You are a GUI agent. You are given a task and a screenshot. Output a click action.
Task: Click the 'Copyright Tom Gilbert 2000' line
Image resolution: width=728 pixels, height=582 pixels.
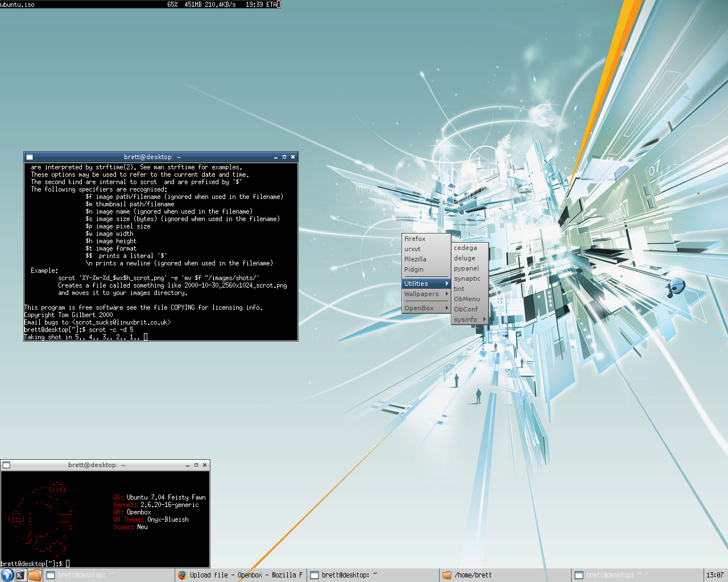[68, 315]
